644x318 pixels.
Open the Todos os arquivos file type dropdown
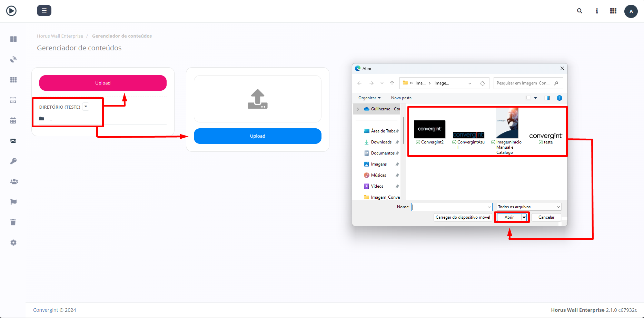529,207
